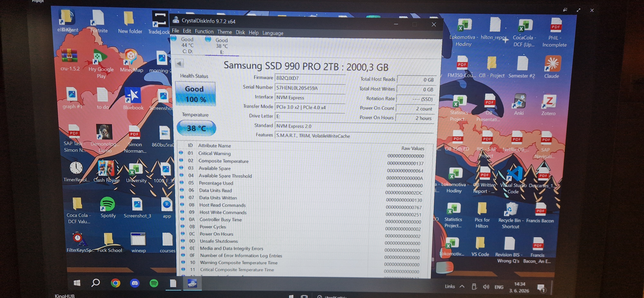This screenshot has height=298, width=644.
Task: Open the taskbar search icon
Action: [x=95, y=283]
